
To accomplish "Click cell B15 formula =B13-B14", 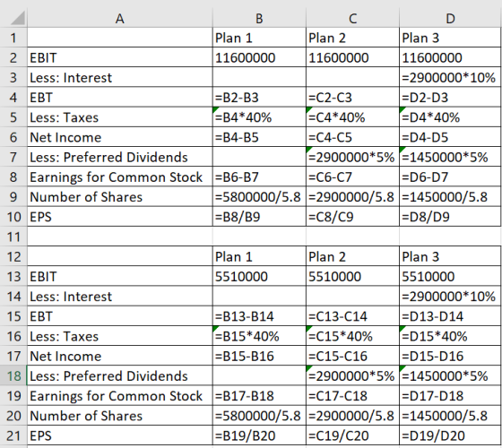I will click(259, 315).
